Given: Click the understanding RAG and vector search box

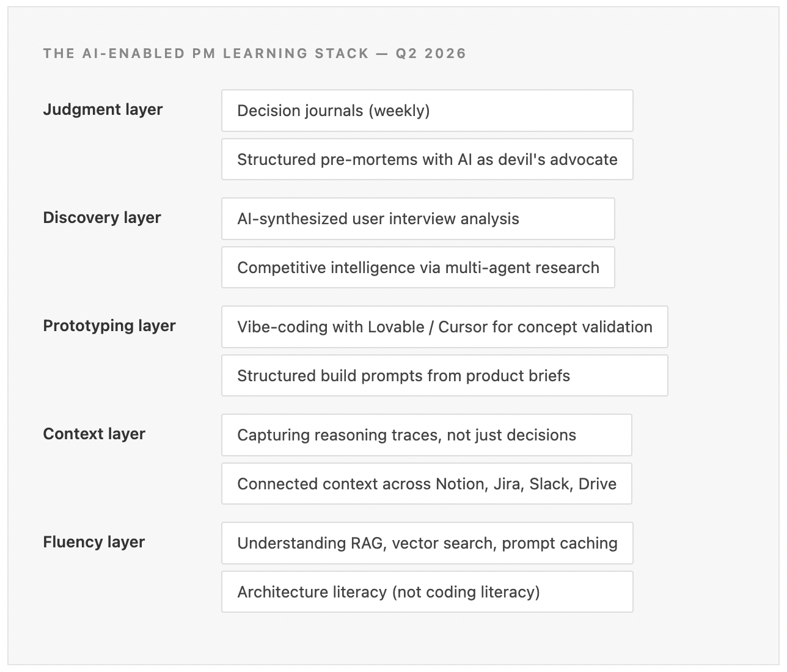Looking at the screenshot, I should (x=426, y=543).
